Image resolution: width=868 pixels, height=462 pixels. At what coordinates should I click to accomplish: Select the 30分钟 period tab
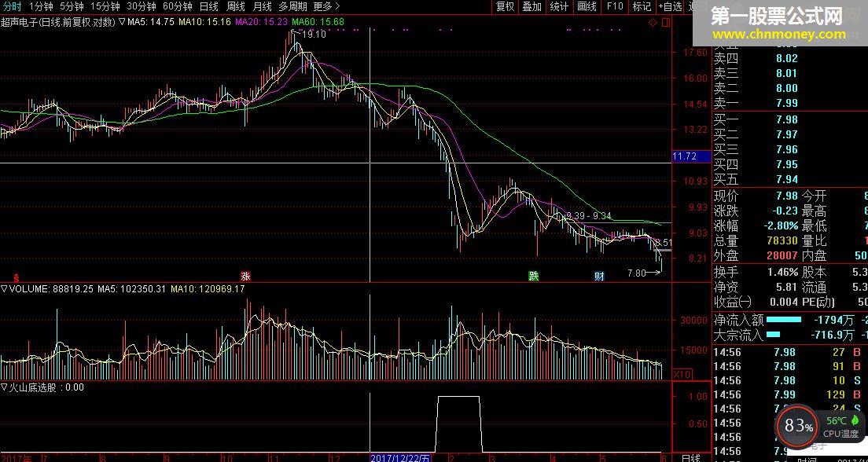click(x=142, y=6)
